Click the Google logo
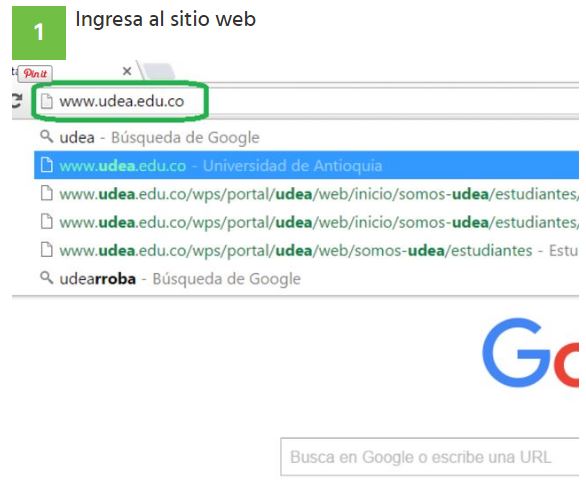This screenshot has width=586, height=489. [531, 352]
